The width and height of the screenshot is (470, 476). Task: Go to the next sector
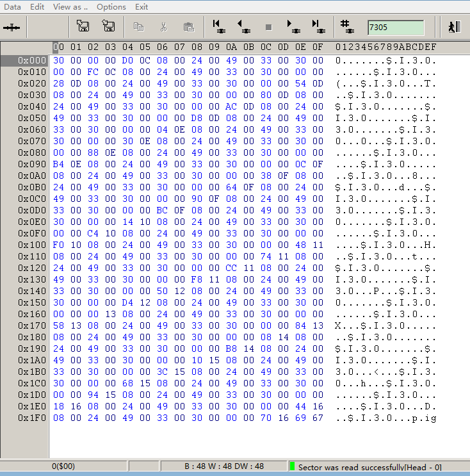(x=293, y=27)
